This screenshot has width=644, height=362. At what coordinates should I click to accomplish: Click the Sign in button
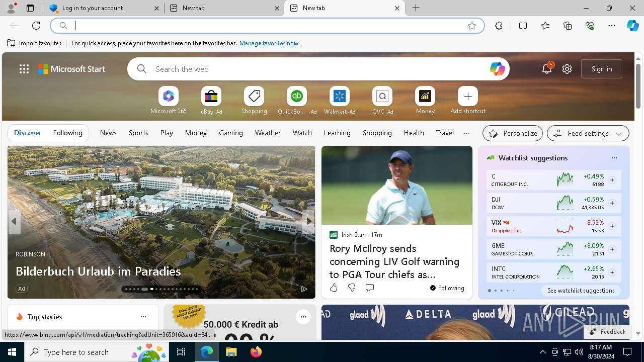pyautogui.click(x=602, y=69)
